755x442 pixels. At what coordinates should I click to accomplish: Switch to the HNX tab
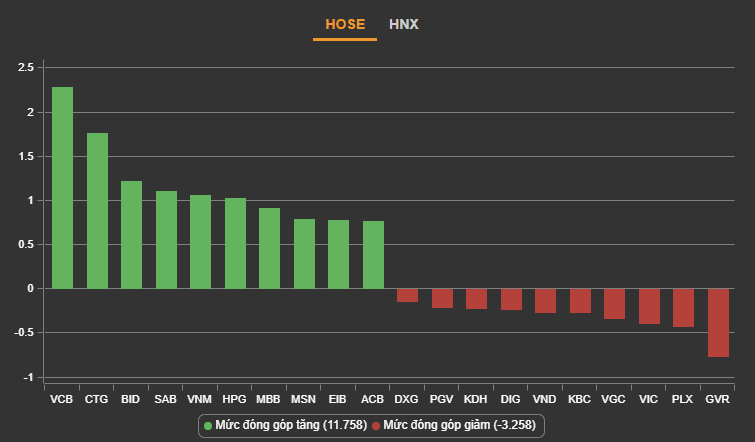[x=404, y=23]
